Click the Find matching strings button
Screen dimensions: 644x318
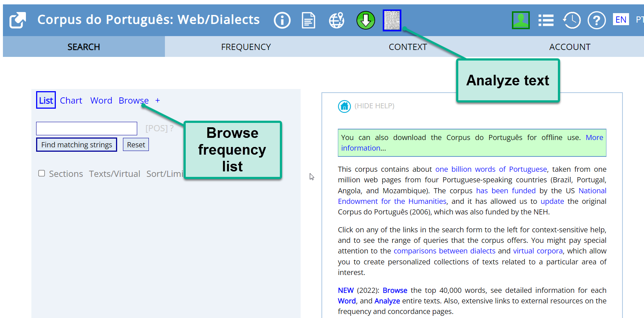coord(77,144)
